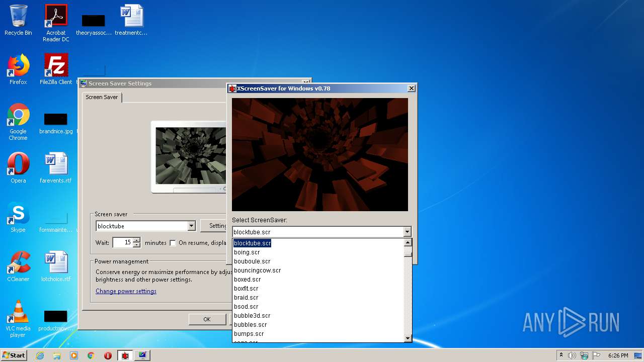Launch Opera from the desktop

[x=18, y=168]
